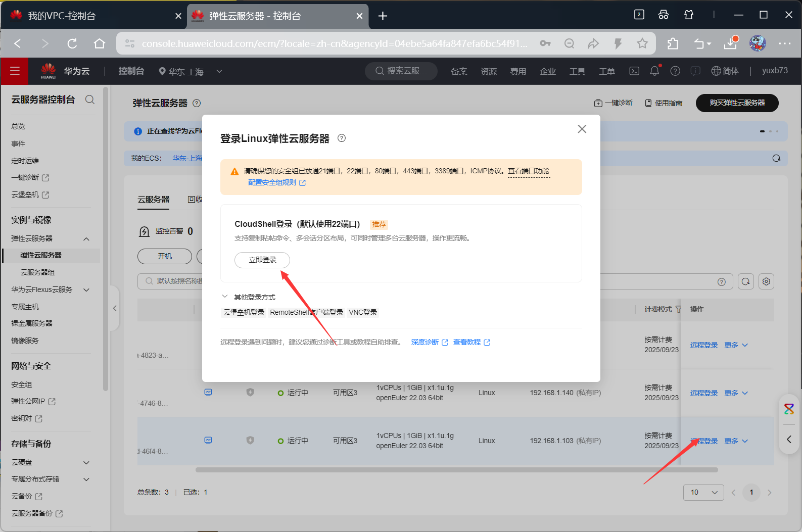The height and width of the screenshot is (532, 802).
Task: Switch to the 我的VPC-控制台 browser tab
Action: 93,16
